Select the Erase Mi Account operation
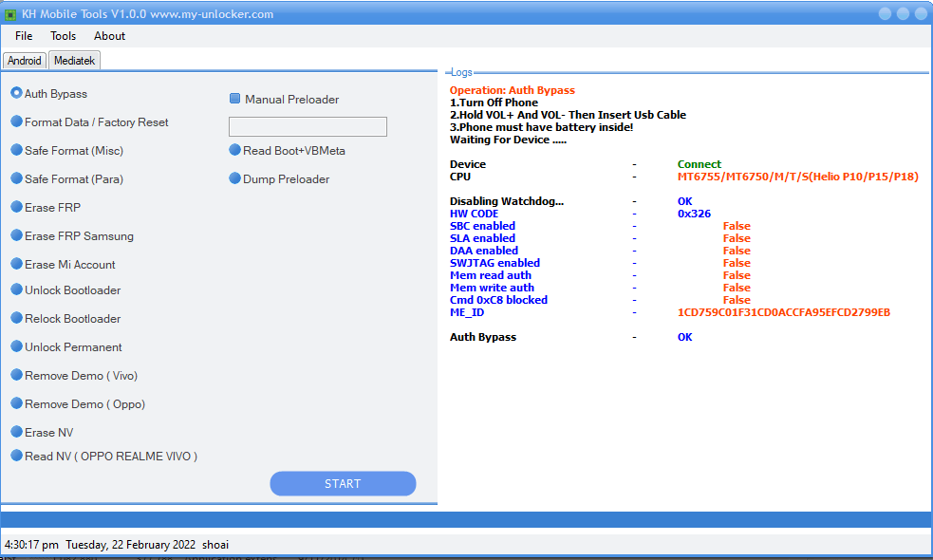The width and height of the screenshot is (933, 560). point(16,264)
